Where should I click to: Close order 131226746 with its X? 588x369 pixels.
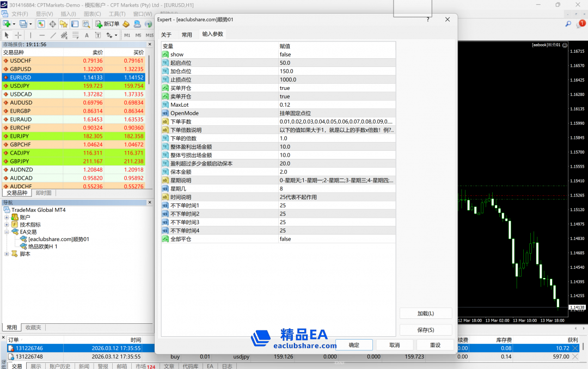pos(575,348)
